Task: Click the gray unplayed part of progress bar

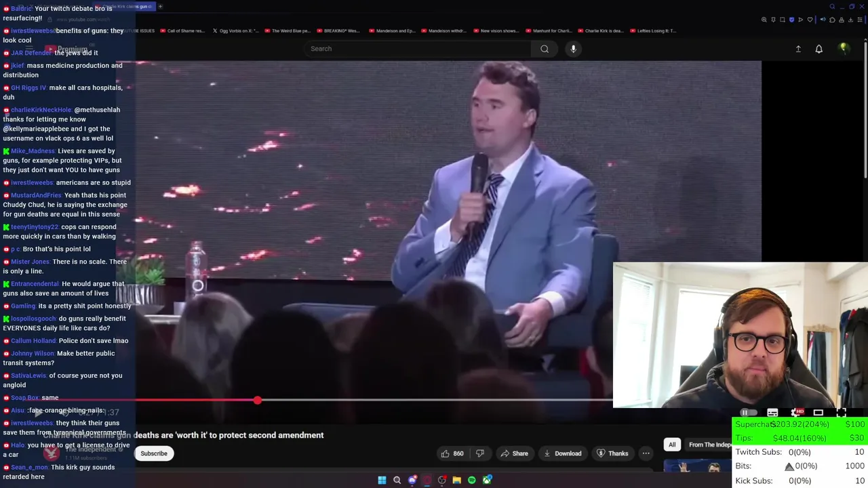Action: 437,401
